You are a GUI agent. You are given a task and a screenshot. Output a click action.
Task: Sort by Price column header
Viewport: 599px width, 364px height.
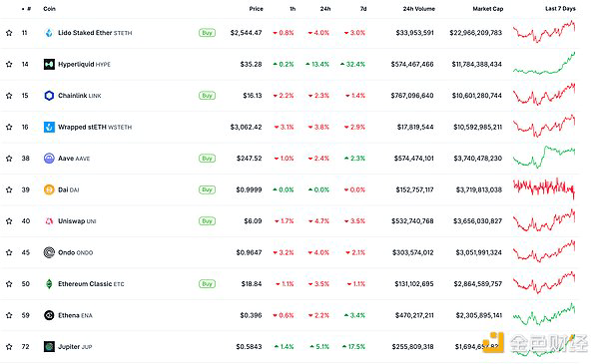point(256,8)
